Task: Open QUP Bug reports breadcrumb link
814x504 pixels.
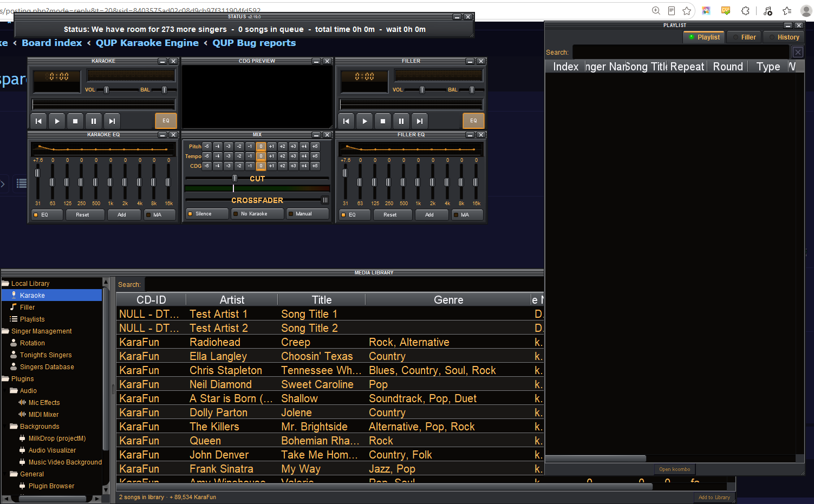Action: click(x=254, y=43)
